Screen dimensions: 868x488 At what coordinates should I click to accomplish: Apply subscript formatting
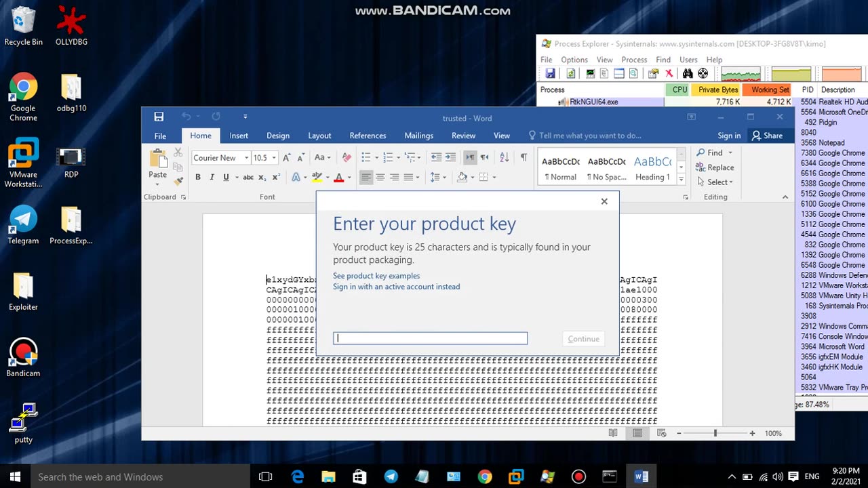pos(262,177)
